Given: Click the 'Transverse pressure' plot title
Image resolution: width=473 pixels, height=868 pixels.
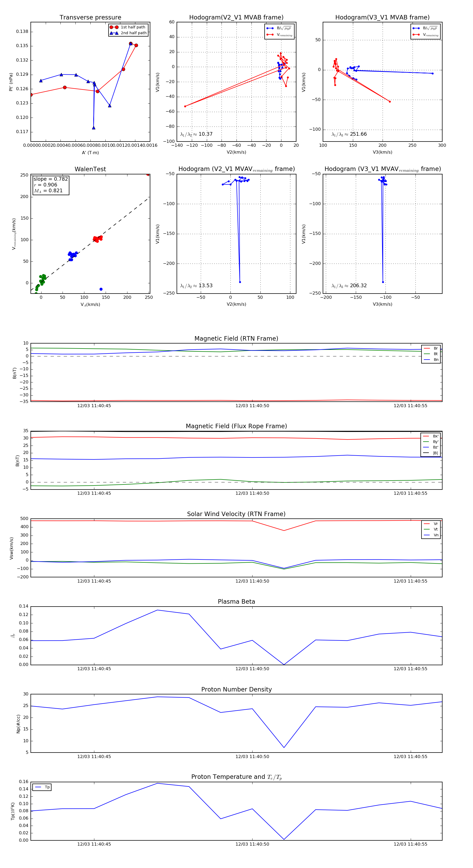Looking at the screenshot, I should [90, 18].
